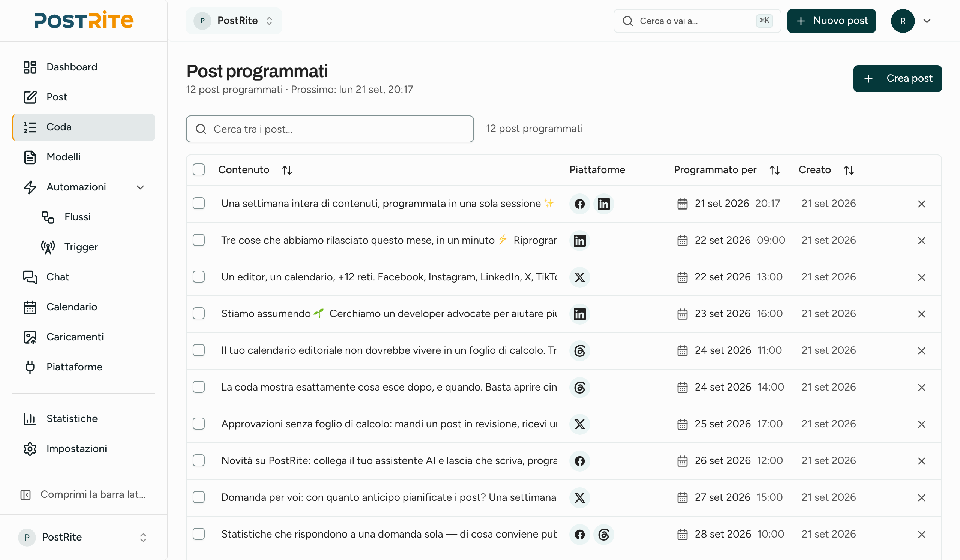Remove the post scheduled 26 set 2026 12:00

921,461
